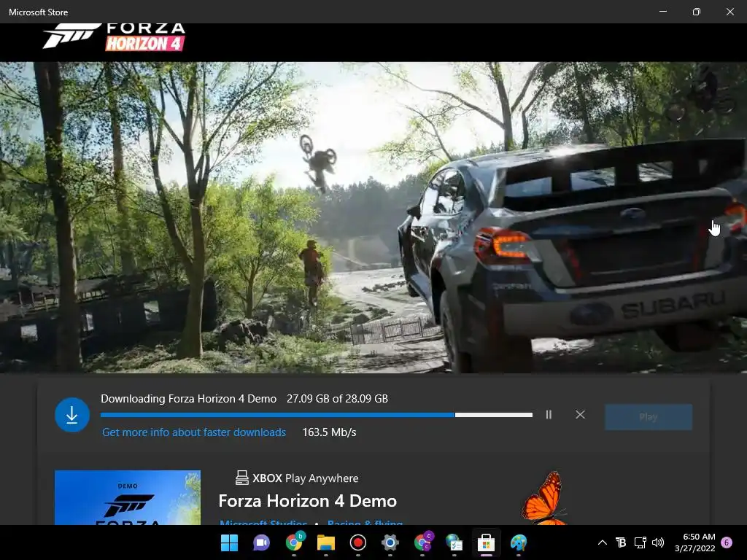The height and width of the screenshot is (560, 747).
Task: Show hidden system tray icons chevron
Action: click(x=602, y=542)
